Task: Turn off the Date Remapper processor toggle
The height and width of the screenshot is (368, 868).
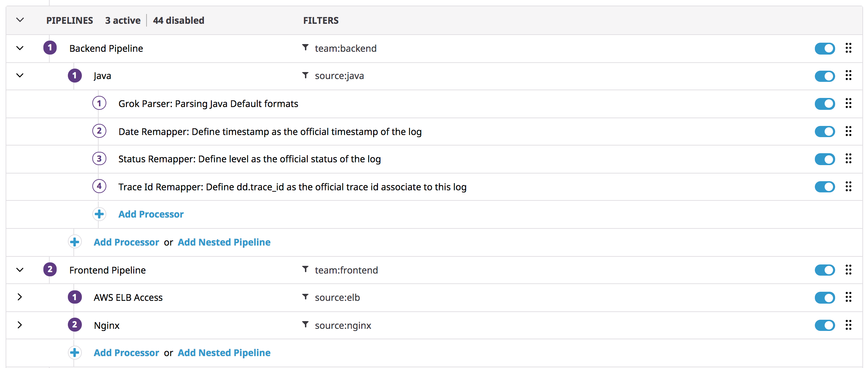Action: (825, 132)
